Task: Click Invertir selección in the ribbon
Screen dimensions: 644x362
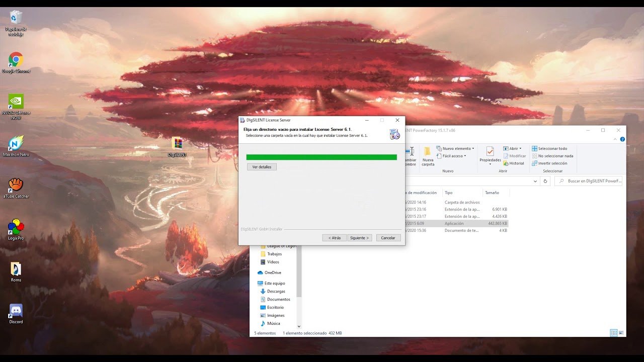Action: (549, 163)
